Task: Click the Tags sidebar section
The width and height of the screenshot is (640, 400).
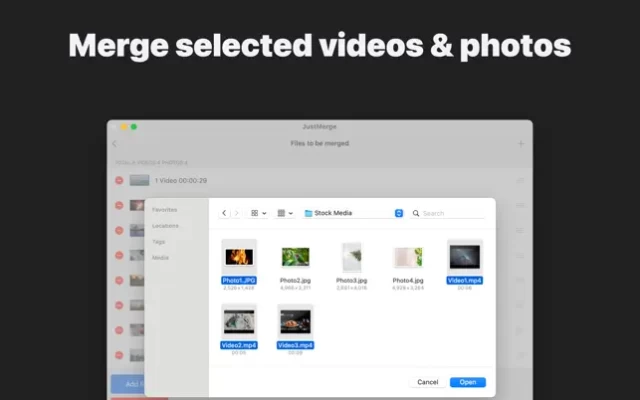Action: coord(159,241)
